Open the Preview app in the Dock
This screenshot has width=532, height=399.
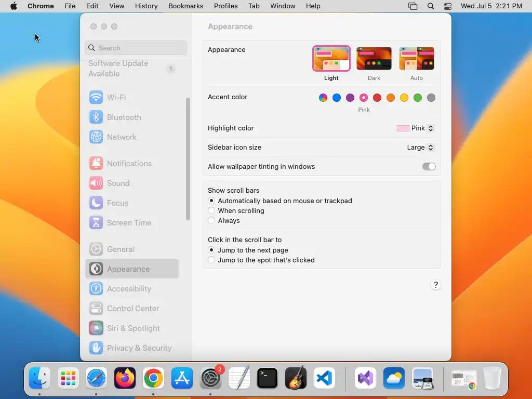pos(422,378)
